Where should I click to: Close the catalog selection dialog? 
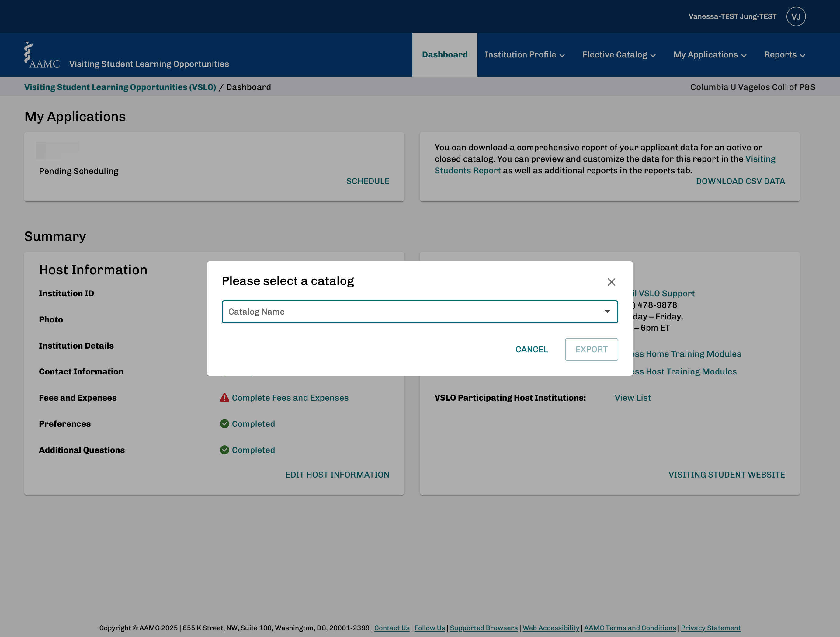611,282
